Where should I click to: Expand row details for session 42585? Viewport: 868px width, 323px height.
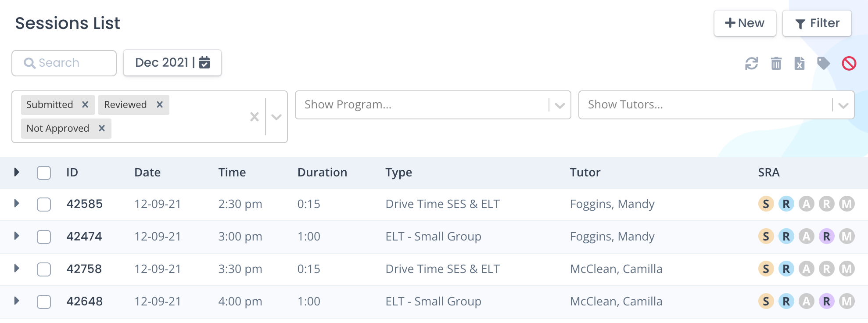click(17, 203)
